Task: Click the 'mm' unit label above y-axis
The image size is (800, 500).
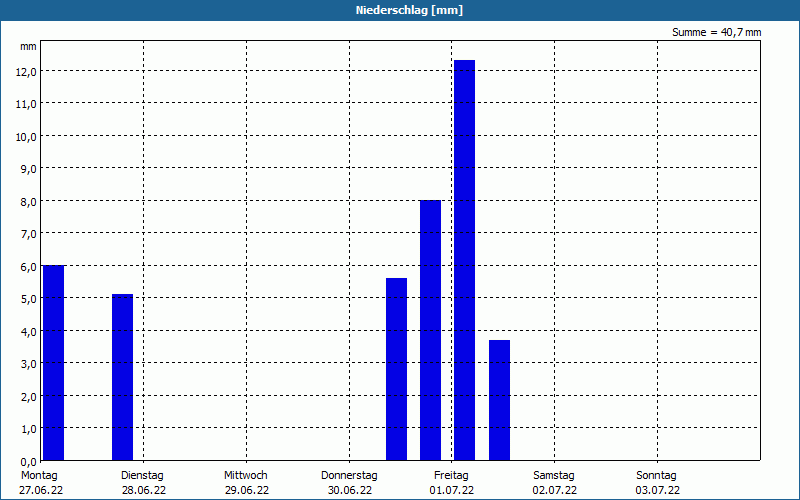Action: pyautogui.click(x=28, y=46)
